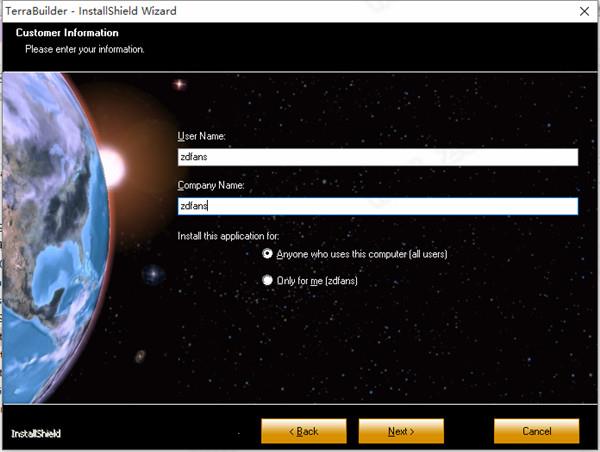Continue with the Next button
The image size is (600, 452).
pos(401,431)
